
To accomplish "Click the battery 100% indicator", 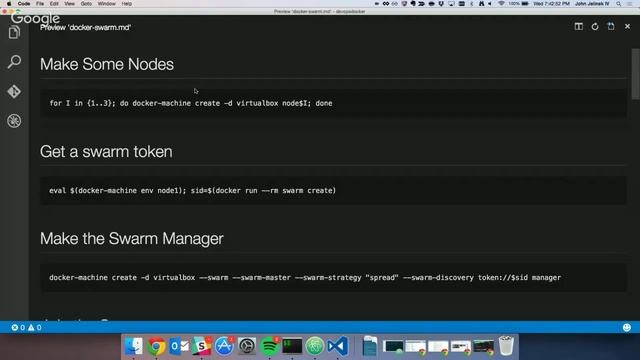I will coord(519,4).
